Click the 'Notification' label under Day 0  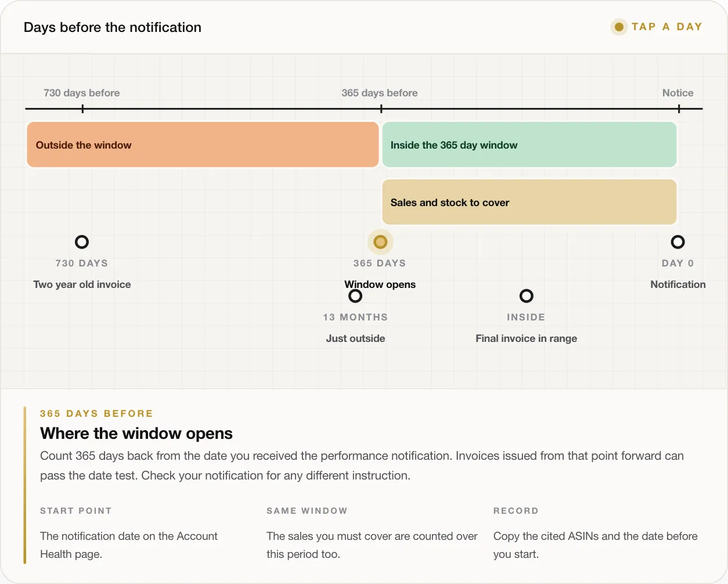(677, 284)
